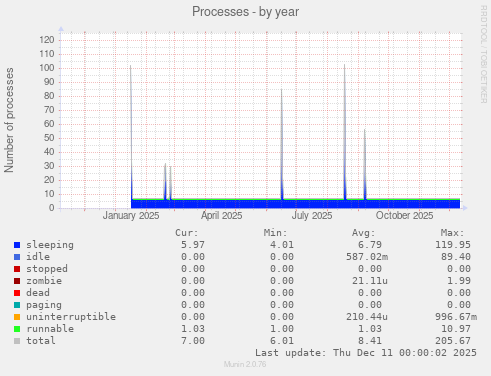The width and height of the screenshot is (491, 376).
Task: Click the dead legend swatch
Action: point(17,293)
